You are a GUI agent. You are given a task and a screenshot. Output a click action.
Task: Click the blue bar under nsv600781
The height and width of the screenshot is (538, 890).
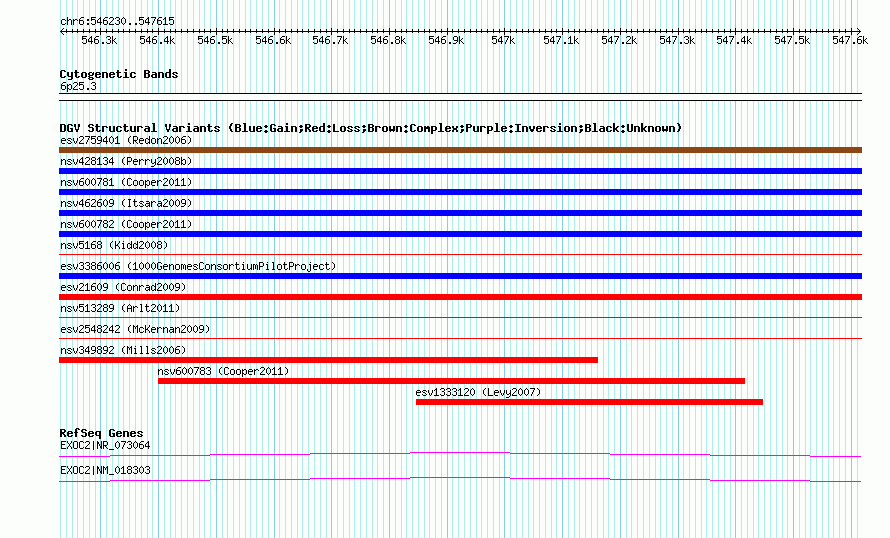pos(460,192)
